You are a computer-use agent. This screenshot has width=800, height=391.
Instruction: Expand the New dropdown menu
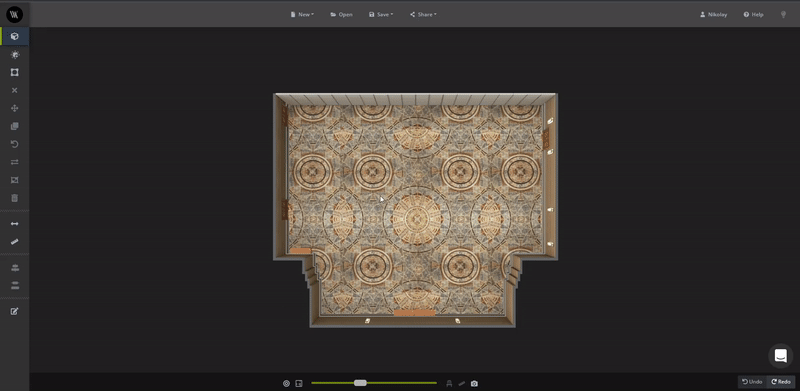click(302, 15)
